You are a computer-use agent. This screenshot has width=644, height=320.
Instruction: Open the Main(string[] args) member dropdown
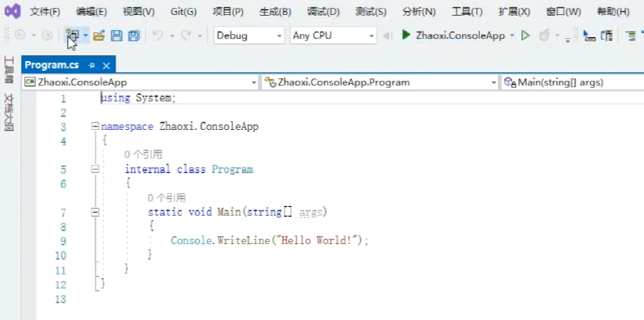pos(573,82)
